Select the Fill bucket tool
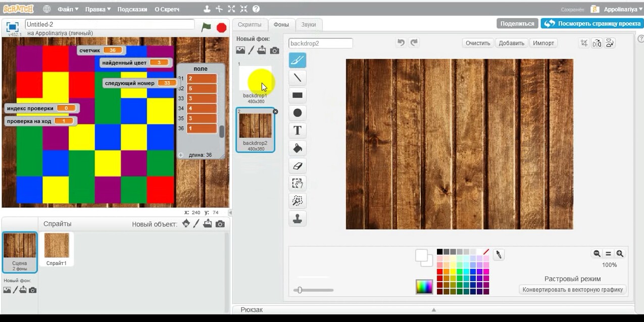The width and height of the screenshot is (644, 322). 298,148
